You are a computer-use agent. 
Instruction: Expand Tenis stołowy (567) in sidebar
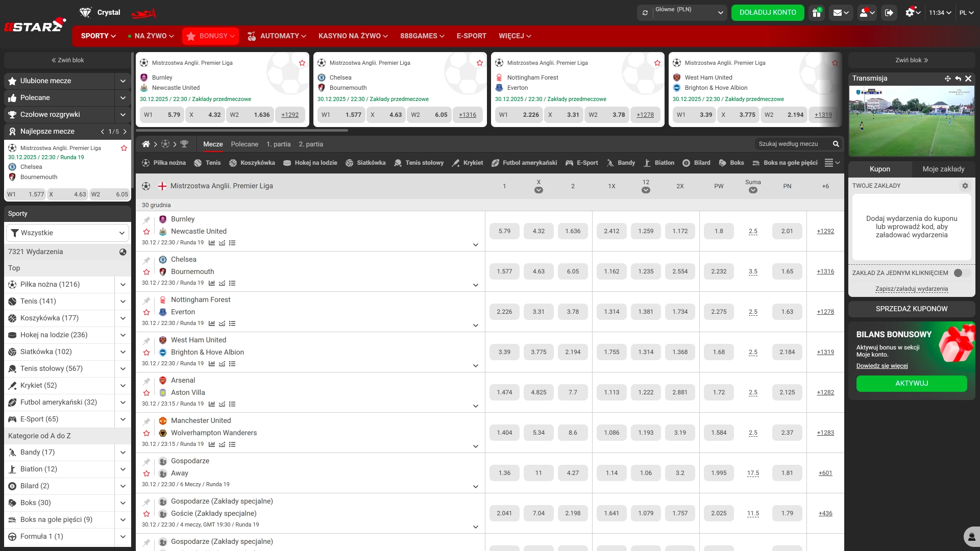tap(123, 369)
